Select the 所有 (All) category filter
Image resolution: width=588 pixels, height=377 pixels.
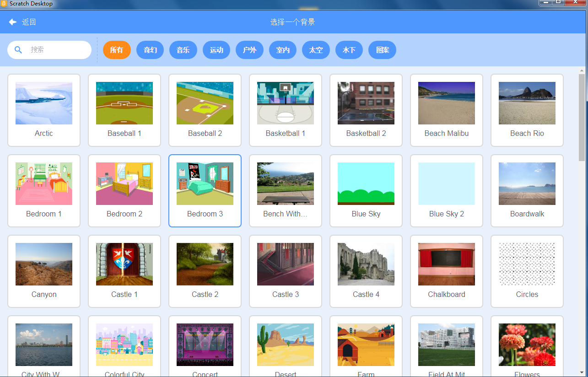117,50
